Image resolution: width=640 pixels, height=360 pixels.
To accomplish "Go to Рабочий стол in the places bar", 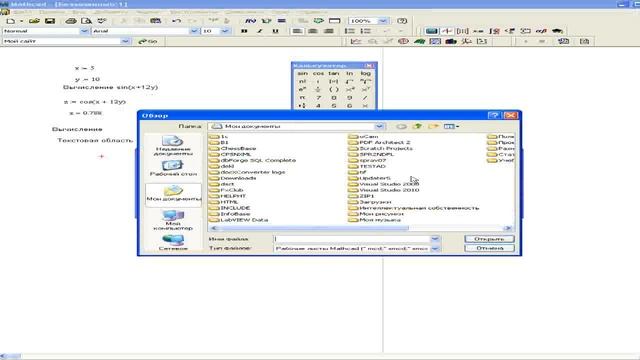I will tap(173, 168).
